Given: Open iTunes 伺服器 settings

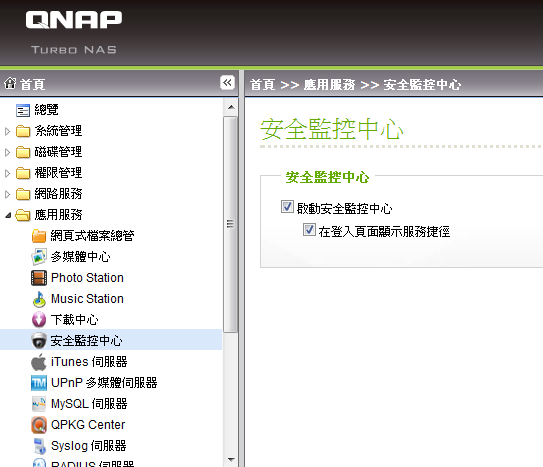Looking at the screenshot, I should (89, 362).
